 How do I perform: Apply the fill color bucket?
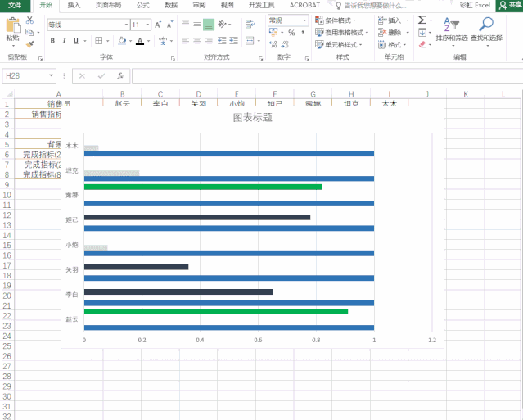tap(122, 41)
